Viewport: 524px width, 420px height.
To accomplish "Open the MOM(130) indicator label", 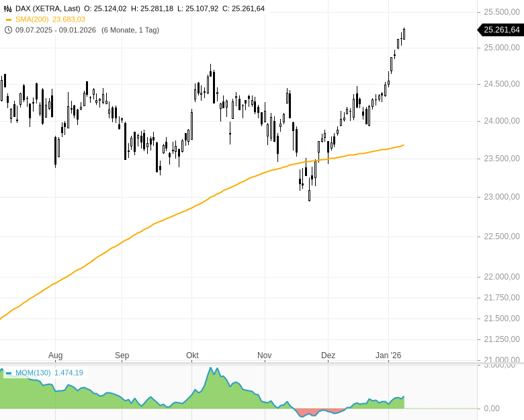I will [34, 373].
